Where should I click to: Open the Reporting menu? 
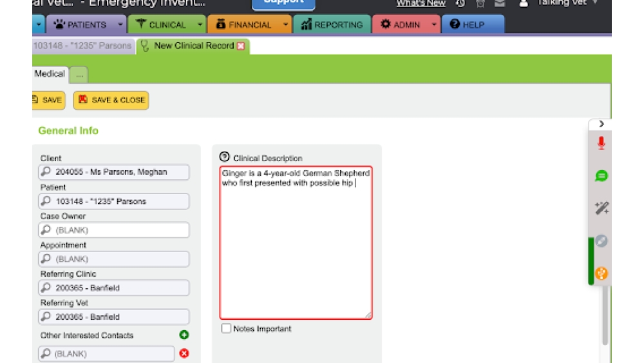pyautogui.click(x=332, y=25)
